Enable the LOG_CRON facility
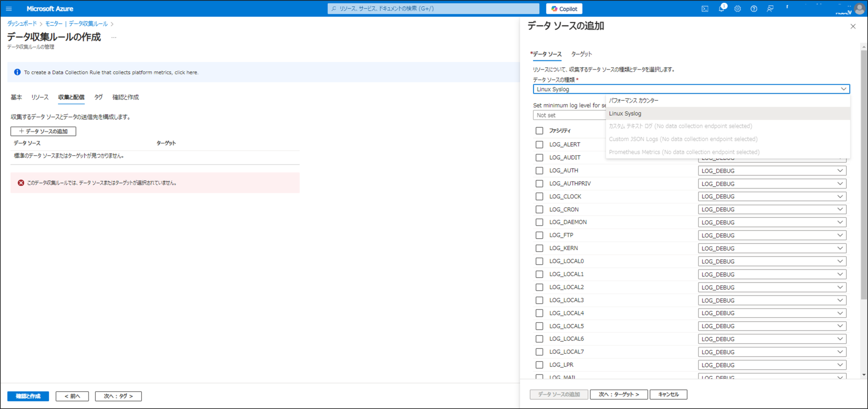 539,209
